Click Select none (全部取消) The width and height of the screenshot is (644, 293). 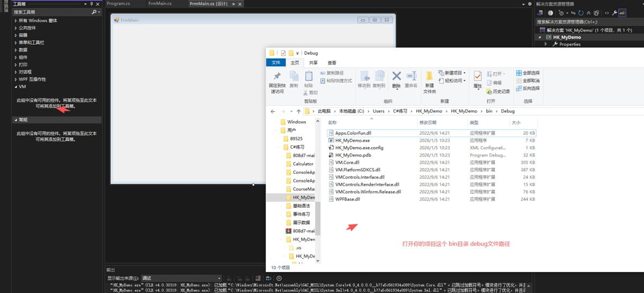point(528,80)
